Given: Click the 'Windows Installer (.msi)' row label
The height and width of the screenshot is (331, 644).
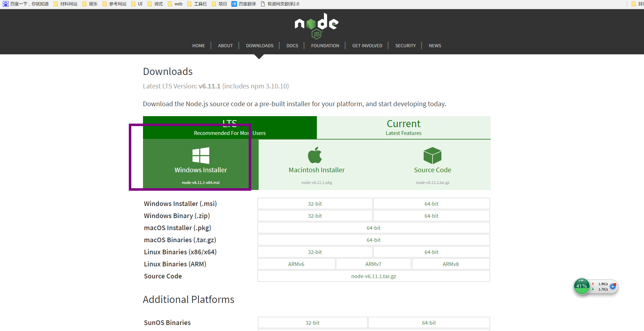Looking at the screenshot, I should point(180,204).
